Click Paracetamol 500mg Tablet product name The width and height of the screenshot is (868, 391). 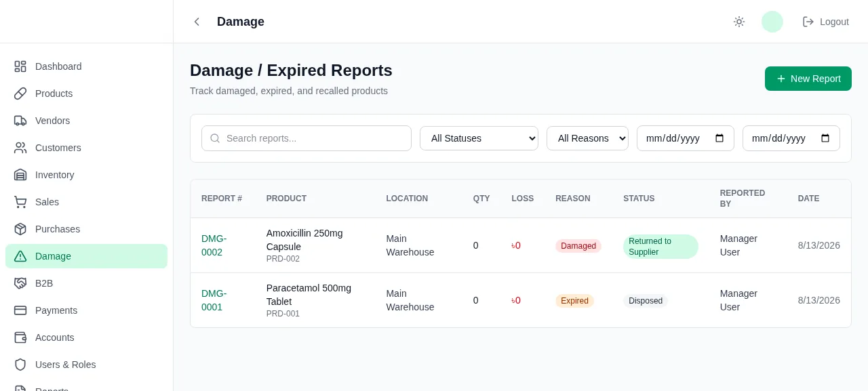[x=309, y=295]
